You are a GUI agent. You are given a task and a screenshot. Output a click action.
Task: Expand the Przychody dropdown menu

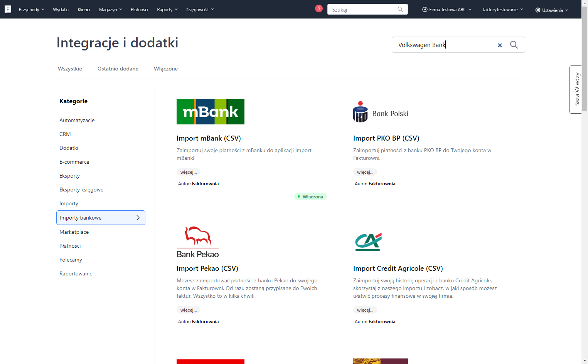point(31,10)
